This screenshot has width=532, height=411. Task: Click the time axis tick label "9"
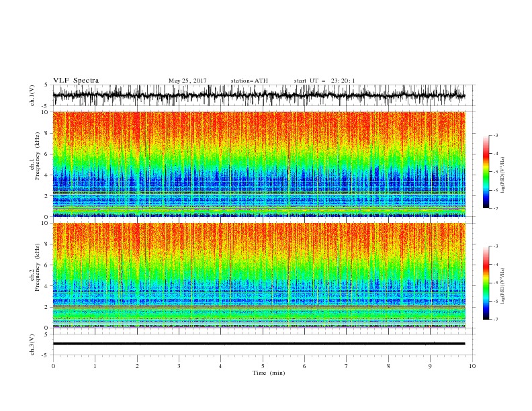coord(430,366)
